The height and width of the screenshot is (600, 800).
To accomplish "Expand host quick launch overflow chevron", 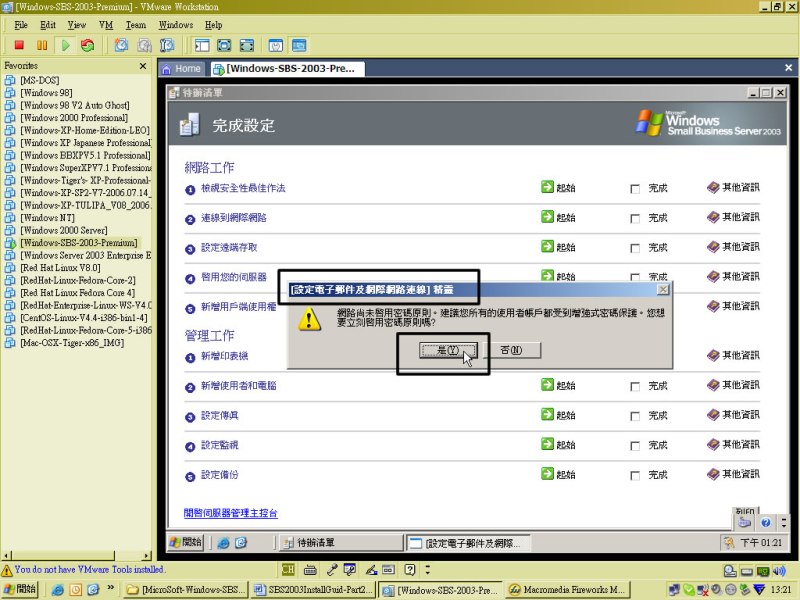I will coord(110,588).
